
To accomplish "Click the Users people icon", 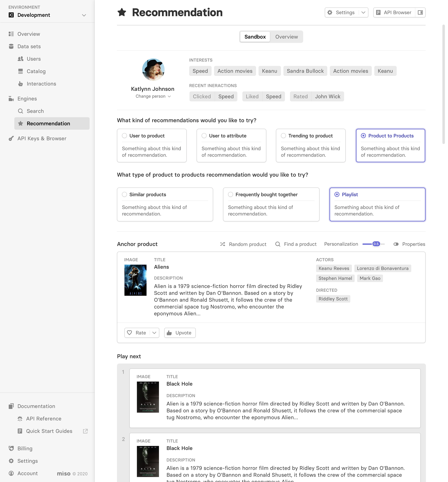I will [x=21, y=59].
